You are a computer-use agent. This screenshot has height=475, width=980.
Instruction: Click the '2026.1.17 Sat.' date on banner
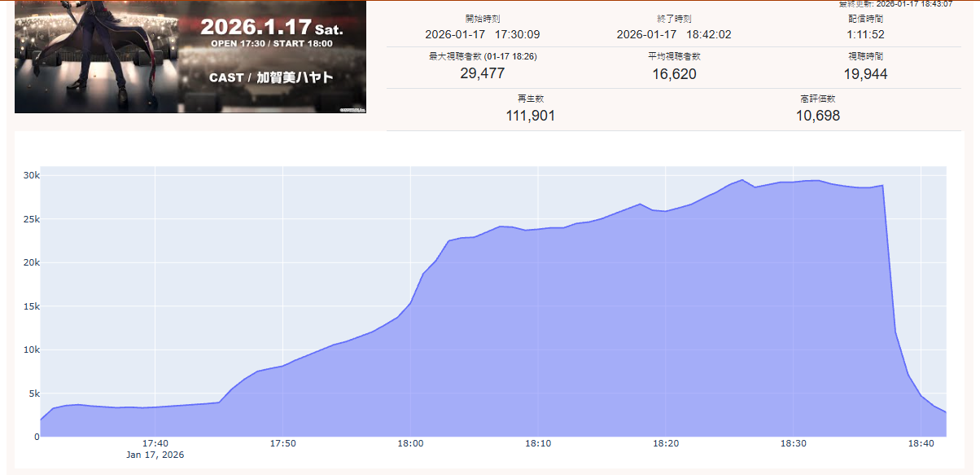pos(272,26)
